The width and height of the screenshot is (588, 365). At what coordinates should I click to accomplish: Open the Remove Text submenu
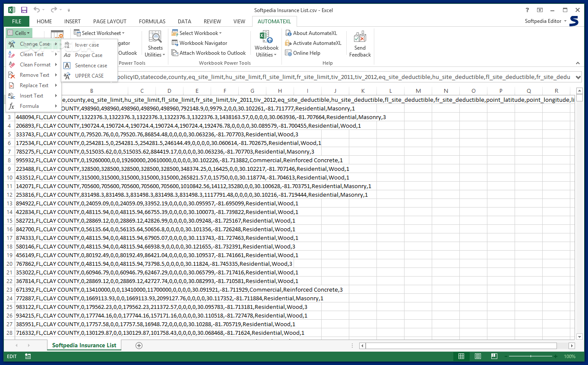[33, 75]
